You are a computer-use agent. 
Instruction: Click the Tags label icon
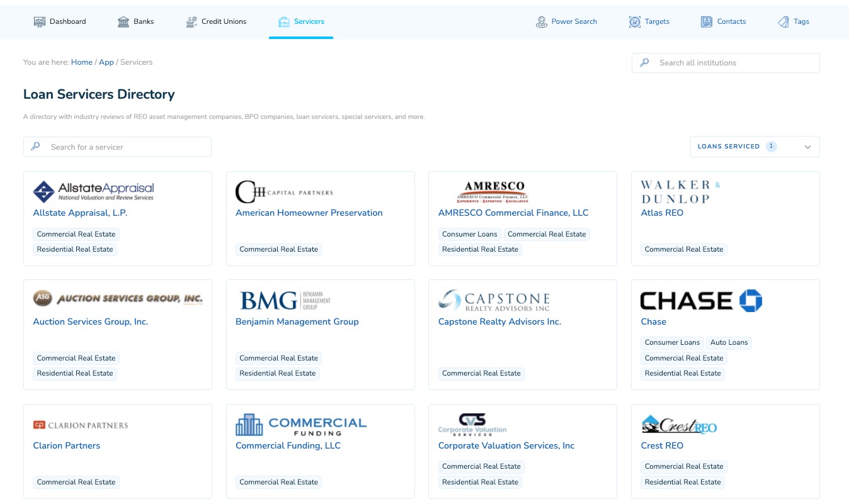(783, 22)
